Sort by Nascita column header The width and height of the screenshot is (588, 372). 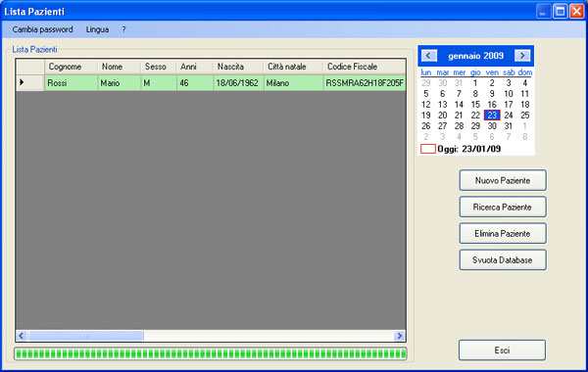pos(238,67)
